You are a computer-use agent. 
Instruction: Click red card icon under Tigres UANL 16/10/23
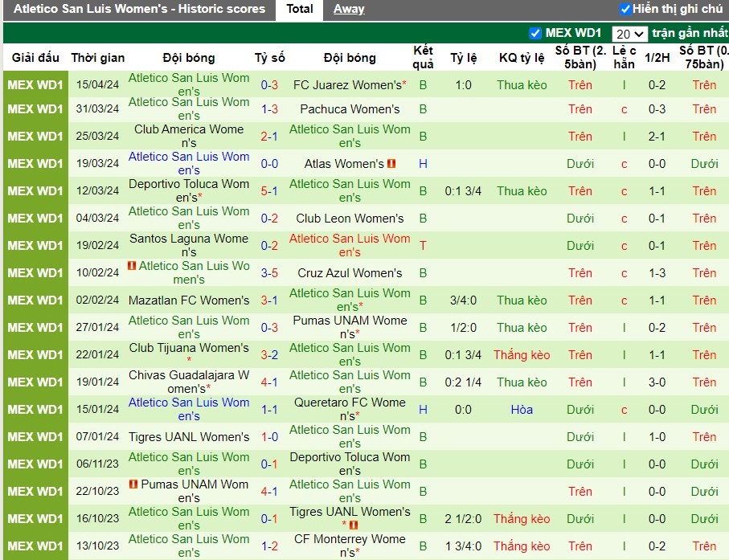click(354, 525)
